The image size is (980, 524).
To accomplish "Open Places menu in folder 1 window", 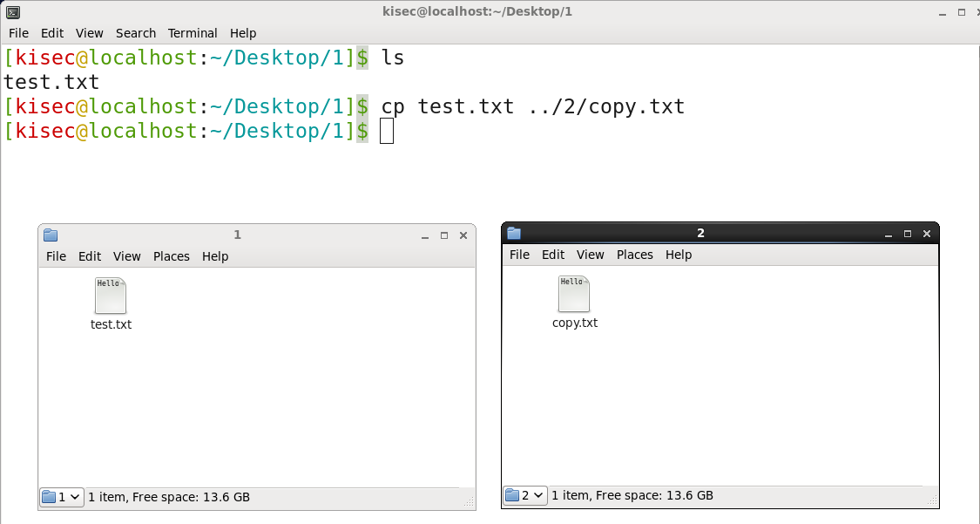I will (172, 256).
